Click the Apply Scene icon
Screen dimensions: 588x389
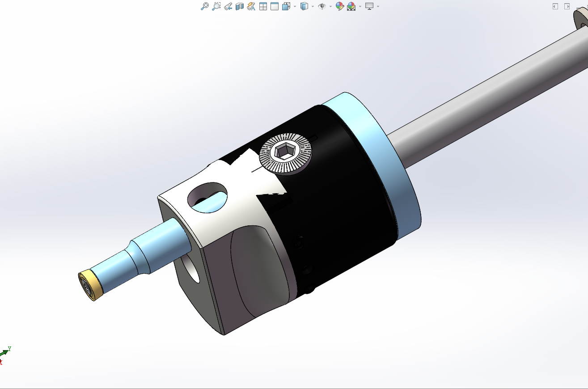point(351,6)
